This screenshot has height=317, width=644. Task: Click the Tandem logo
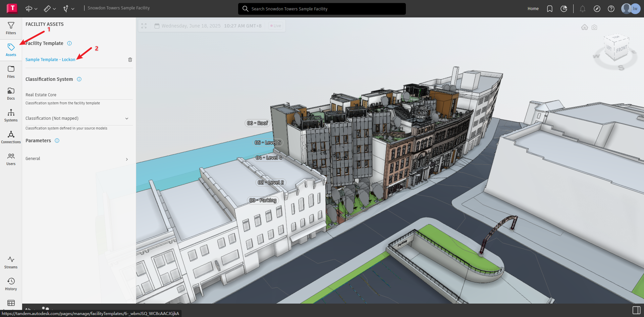[x=12, y=8]
